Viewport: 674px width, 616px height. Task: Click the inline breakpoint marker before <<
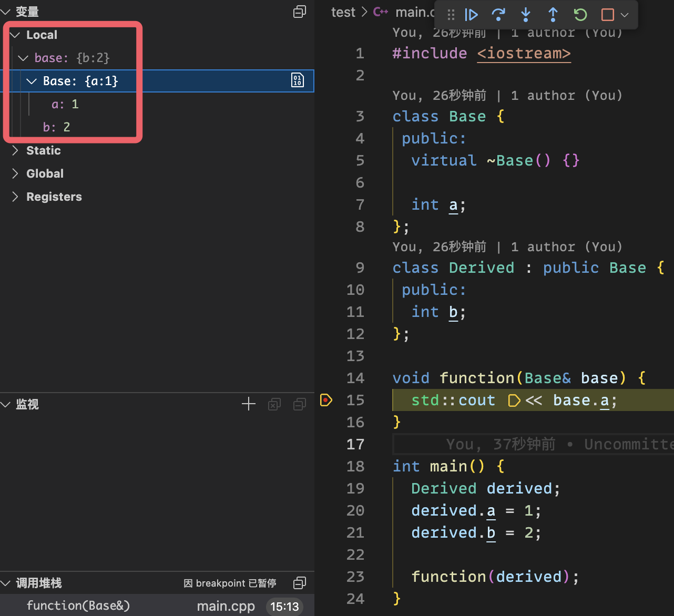coord(514,401)
